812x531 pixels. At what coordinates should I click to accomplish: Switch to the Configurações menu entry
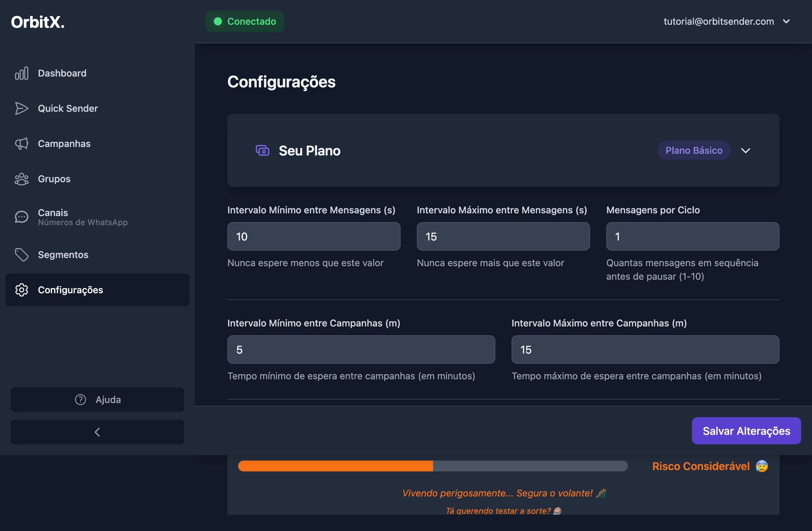71,290
